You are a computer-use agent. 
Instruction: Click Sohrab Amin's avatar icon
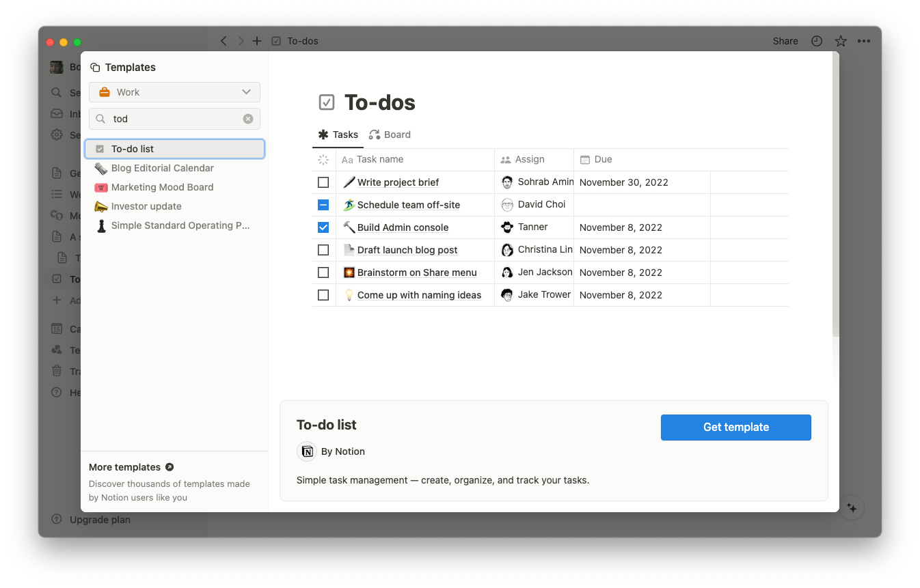(507, 182)
